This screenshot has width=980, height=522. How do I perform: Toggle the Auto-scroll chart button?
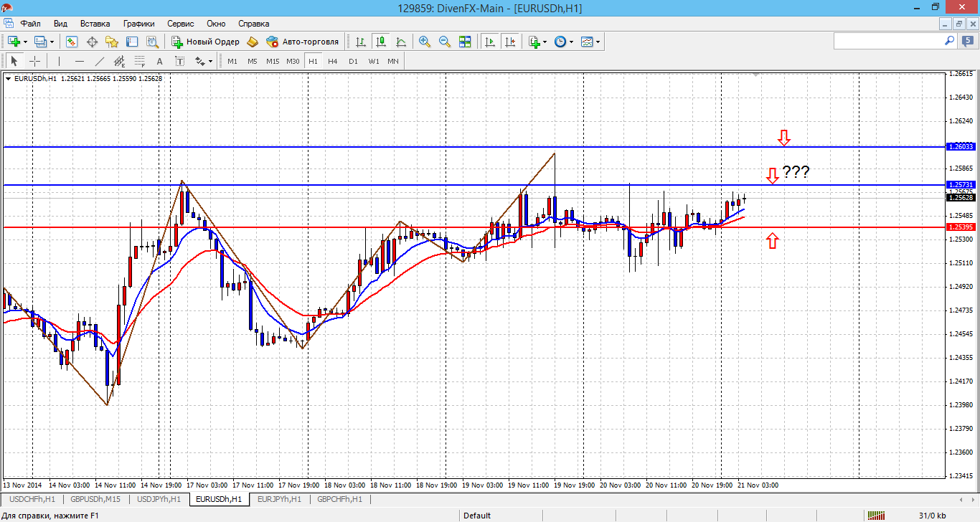(491, 42)
